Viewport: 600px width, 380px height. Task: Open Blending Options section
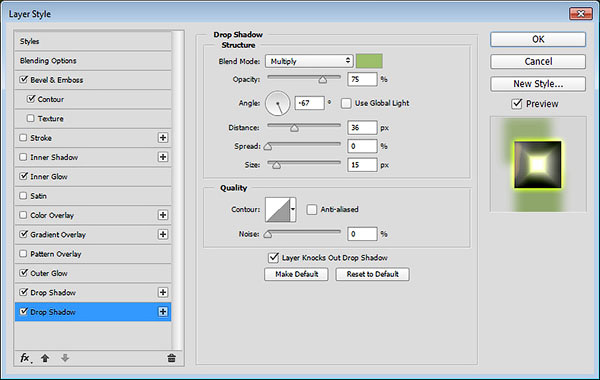(x=93, y=60)
